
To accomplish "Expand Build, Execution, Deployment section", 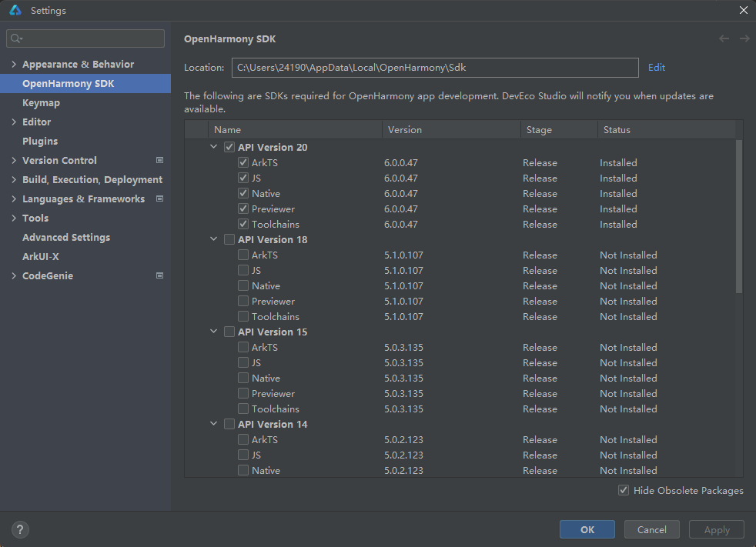I will pos(14,179).
